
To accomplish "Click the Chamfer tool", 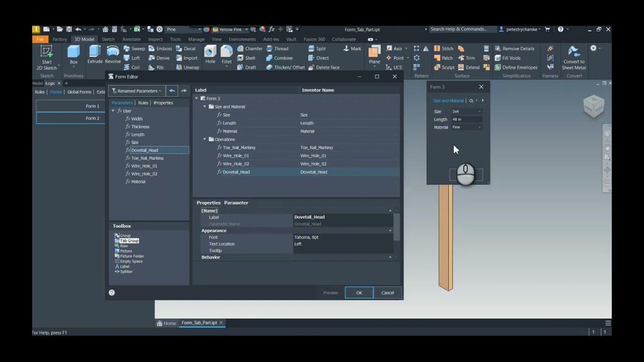I will 250,49.
